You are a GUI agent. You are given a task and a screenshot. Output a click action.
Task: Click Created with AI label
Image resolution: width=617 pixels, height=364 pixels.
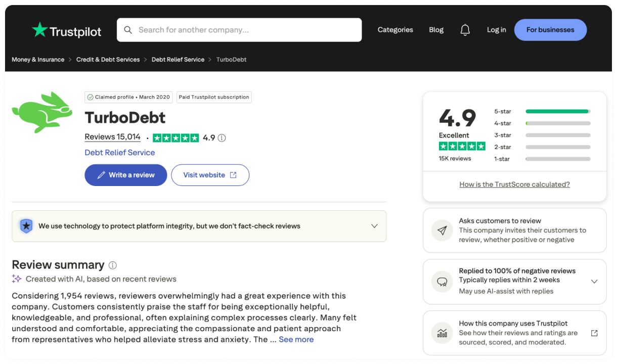101,279
